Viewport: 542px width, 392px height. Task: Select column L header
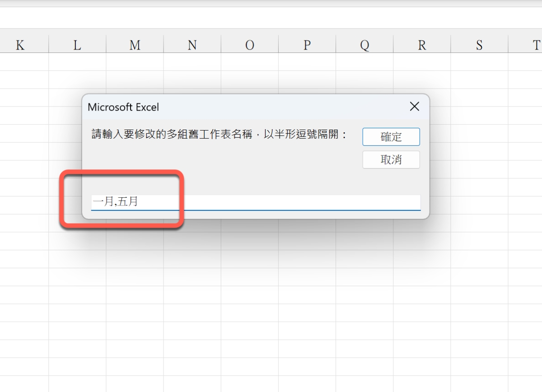[x=77, y=45]
